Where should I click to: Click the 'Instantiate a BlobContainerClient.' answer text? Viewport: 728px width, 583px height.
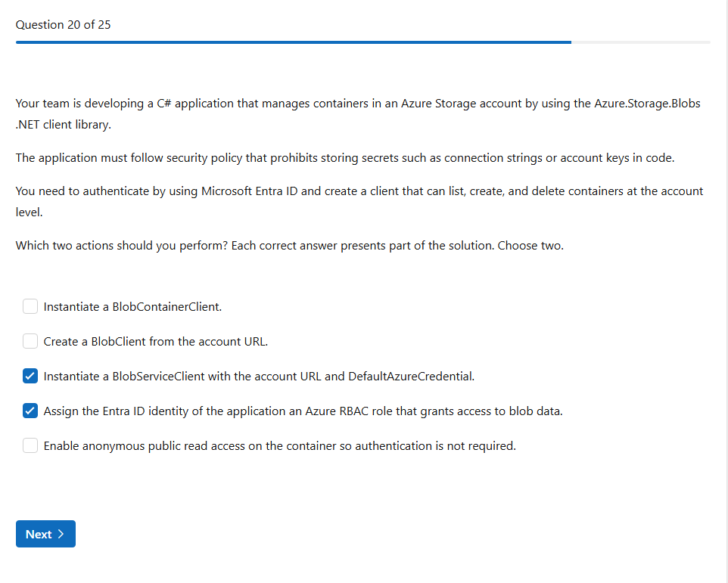click(132, 307)
